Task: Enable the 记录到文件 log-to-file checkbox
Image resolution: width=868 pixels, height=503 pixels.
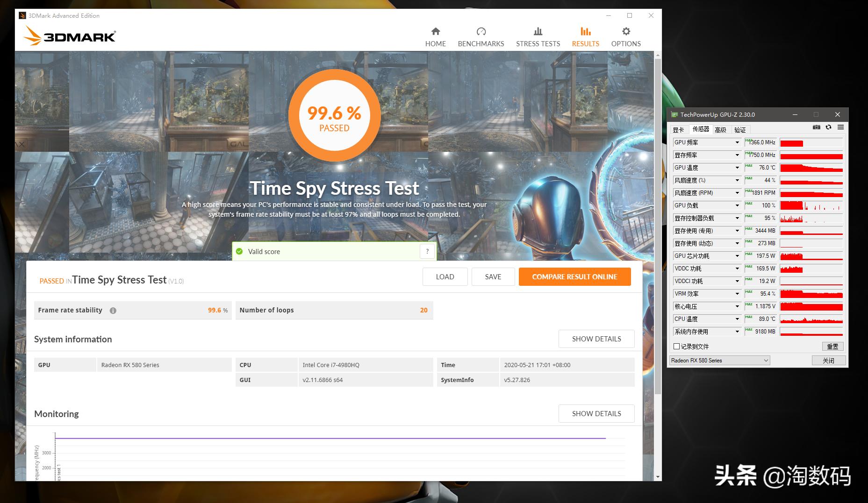Action: point(676,347)
